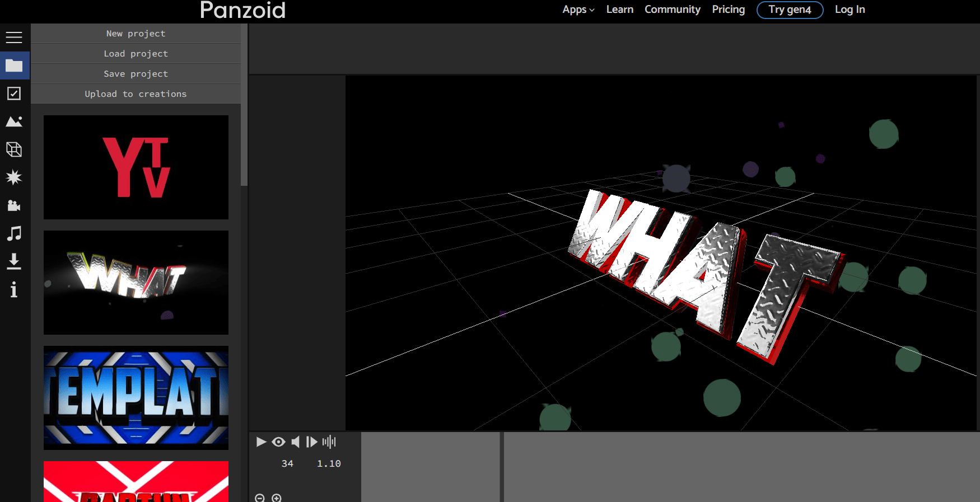Zoom in the timeline with plus magnifier
This screenshot has width=980, height=502.
(x=277, y=498)
